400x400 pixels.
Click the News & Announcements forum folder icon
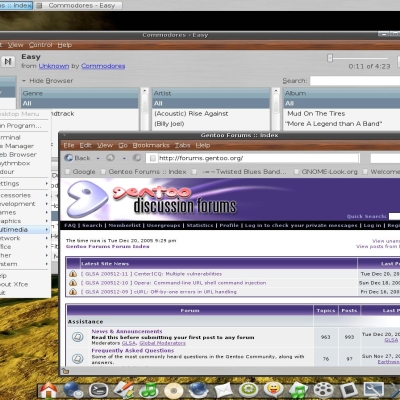click(x=78, y=337)
